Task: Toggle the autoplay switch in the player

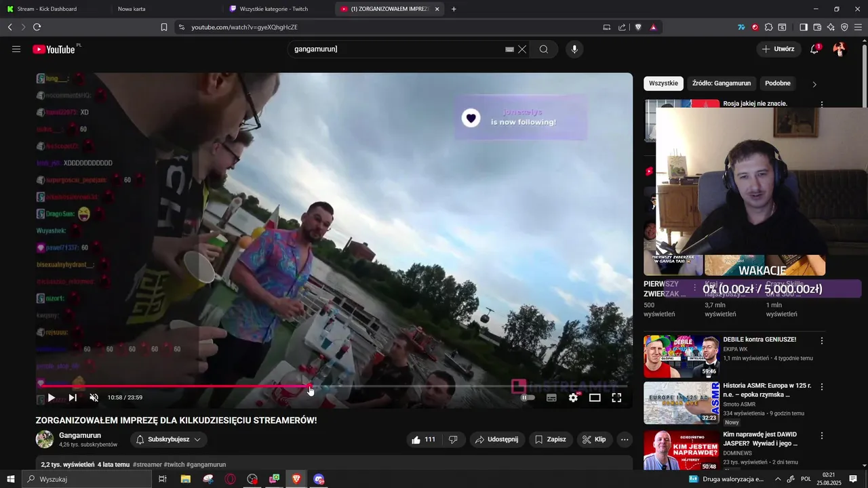Action: [x=527, y=398]
